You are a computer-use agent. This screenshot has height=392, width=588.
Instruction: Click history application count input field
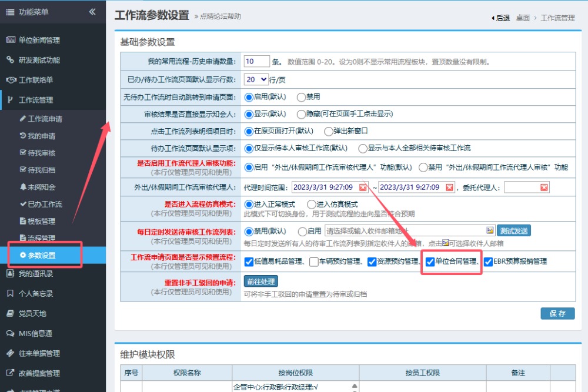[256, 62]
